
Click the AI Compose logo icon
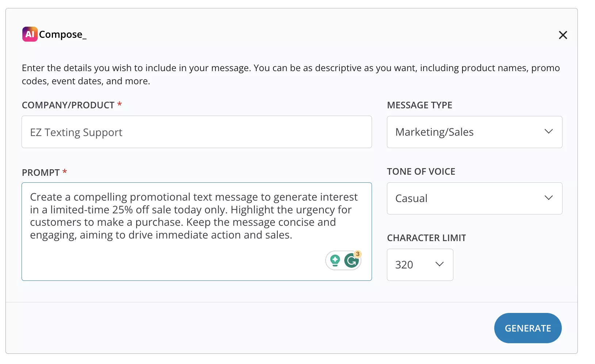[30, 34]
